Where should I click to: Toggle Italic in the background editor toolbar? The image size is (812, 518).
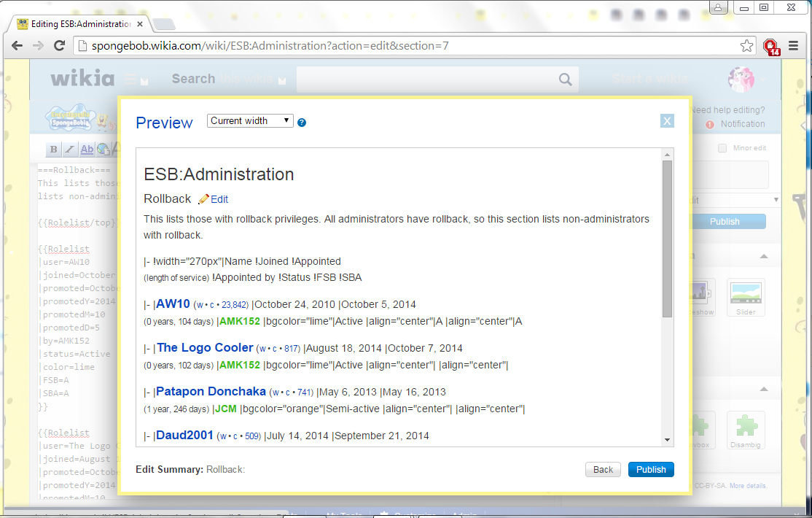69,150
